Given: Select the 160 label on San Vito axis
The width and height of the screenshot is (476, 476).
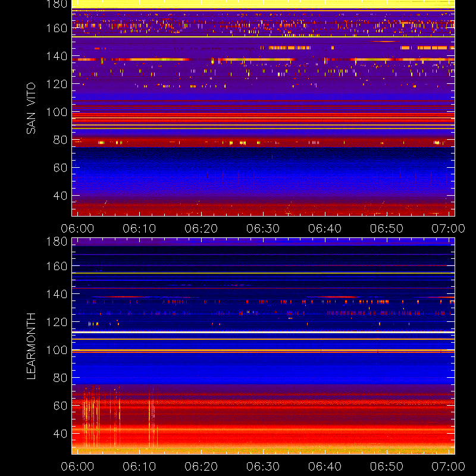Looking at the screenshot, I should pos(57,28).
